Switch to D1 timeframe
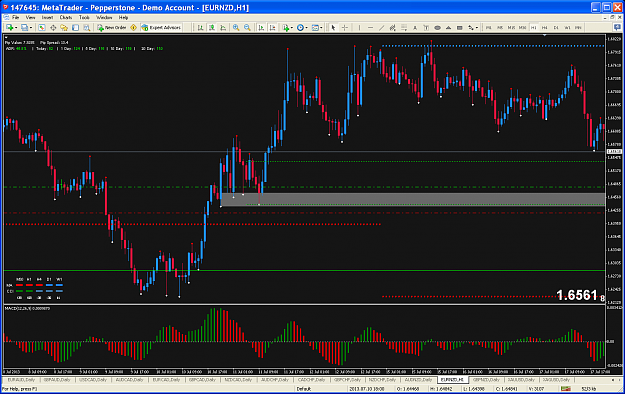This screenshot has width=625, height=394. [556, 28]
